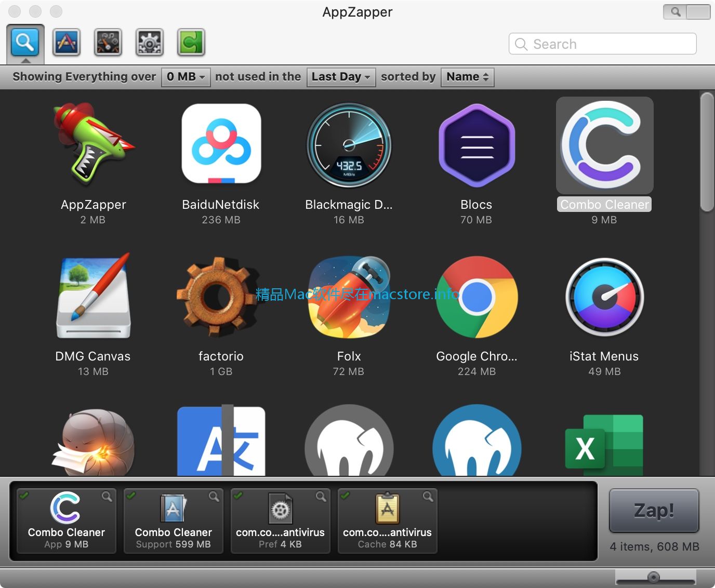Select the Google Chrome app icon
This screenshot has height=588, width=715.
coord(476,297)
